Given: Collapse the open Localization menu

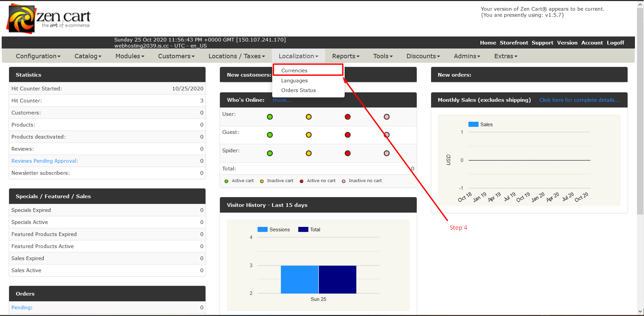Looking at the screenshot, I should tap(298, 56).
